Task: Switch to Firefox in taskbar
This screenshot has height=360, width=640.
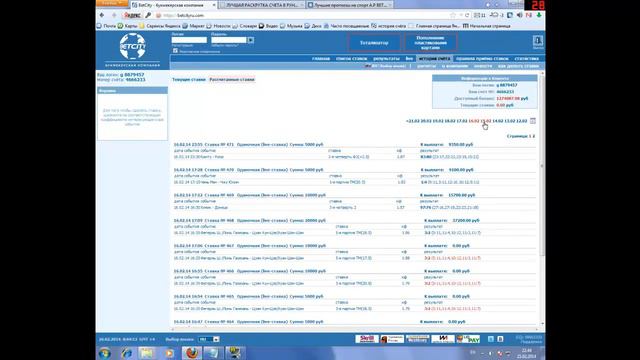Action: tap(191, 353)
